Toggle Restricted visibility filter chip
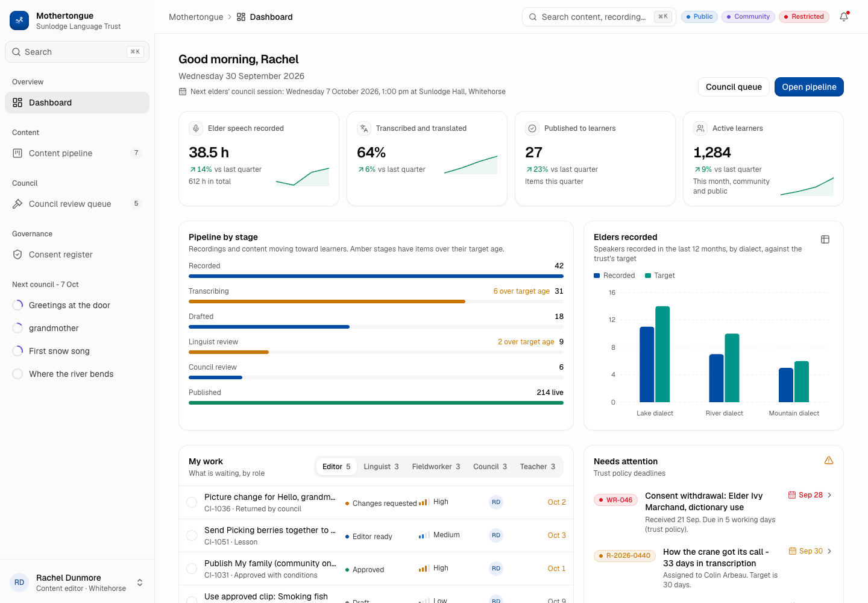This screenshot has height=603, width=868. (804, 17)
